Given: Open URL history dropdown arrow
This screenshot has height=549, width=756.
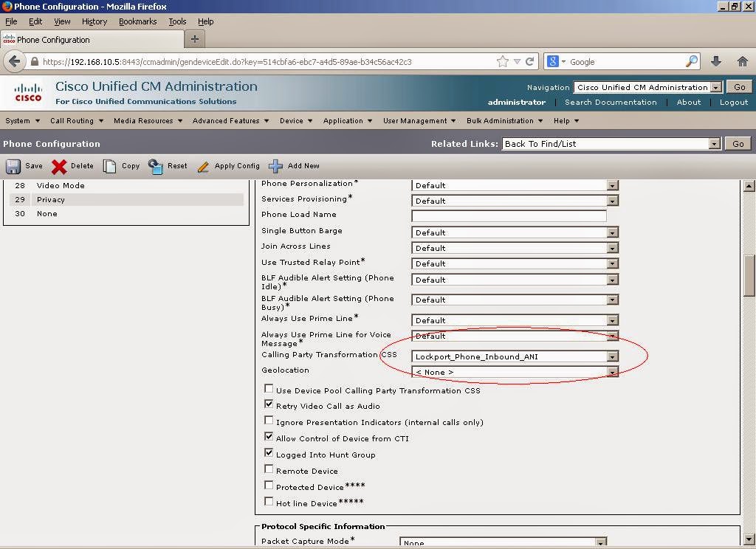Looking at the screenshot, I should tap(517, 62).
